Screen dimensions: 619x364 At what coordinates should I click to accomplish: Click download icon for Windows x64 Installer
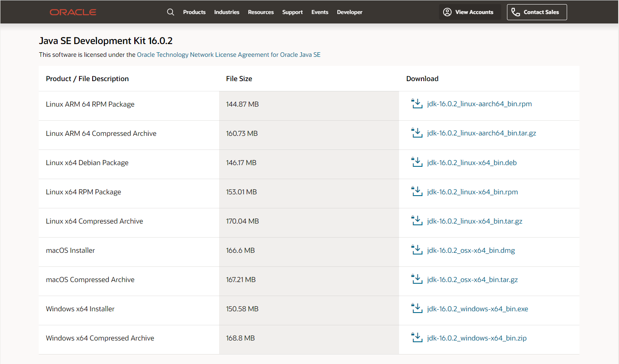417,309
